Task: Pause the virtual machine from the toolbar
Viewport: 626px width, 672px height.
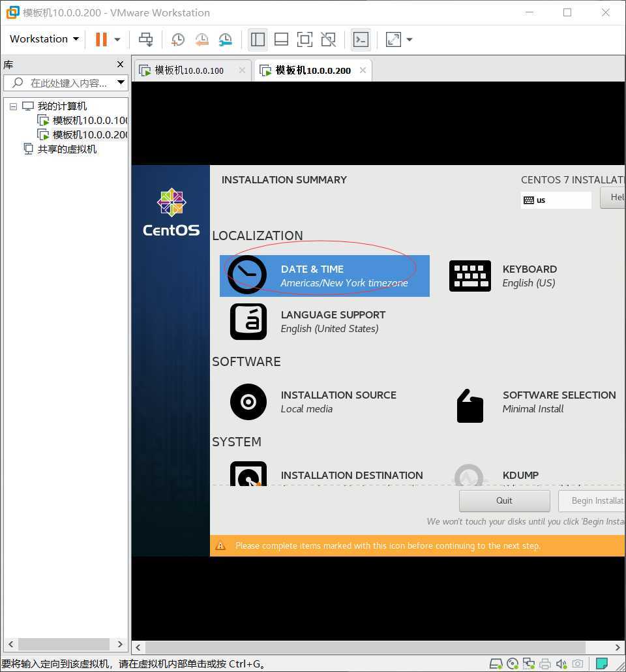Action: (101, 39)
